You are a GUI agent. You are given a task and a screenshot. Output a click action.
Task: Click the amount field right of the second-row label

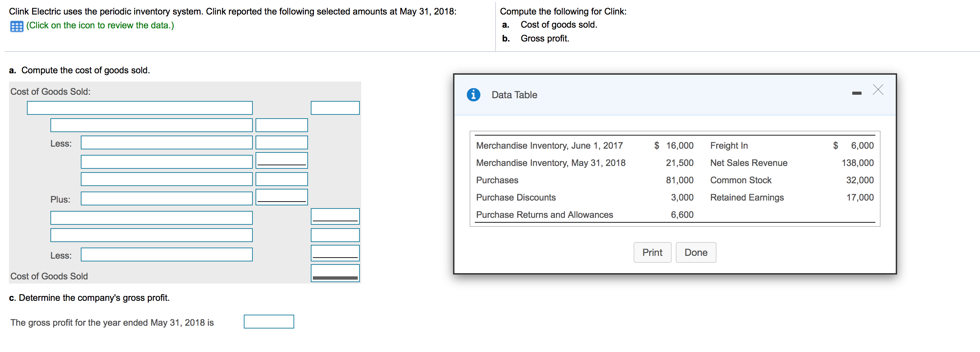point(281,125)
